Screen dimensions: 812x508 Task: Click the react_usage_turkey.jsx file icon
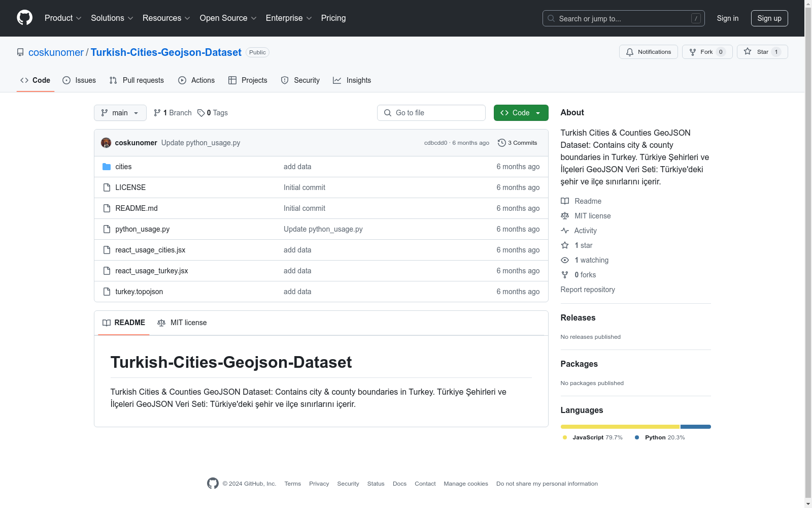107,271
